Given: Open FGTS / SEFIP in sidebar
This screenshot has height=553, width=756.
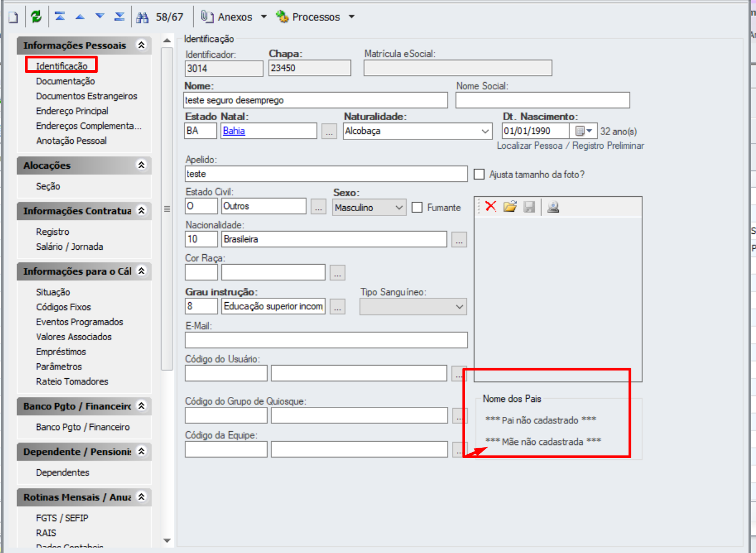Looking at the screenshot, I should point(62,518).
